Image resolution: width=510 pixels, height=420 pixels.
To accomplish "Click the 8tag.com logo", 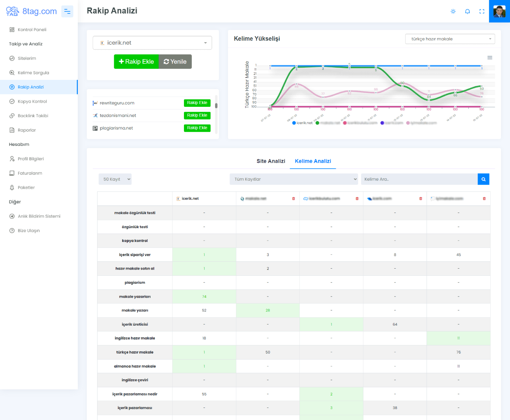I will 31,11.
